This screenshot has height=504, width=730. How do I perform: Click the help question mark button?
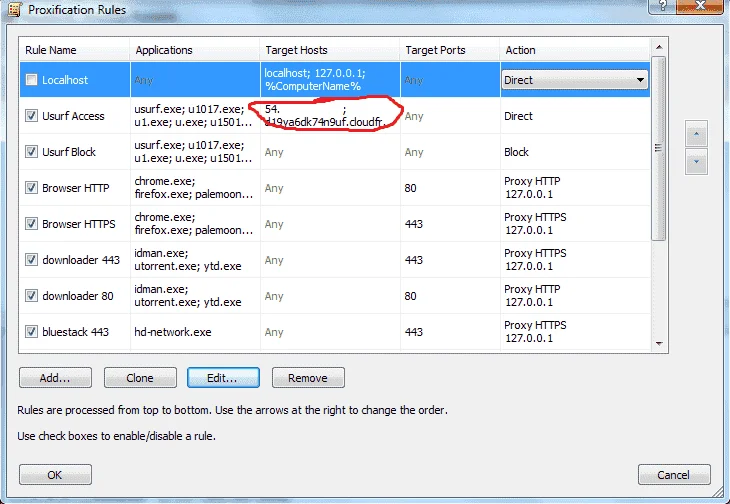(x=663, y=6)
